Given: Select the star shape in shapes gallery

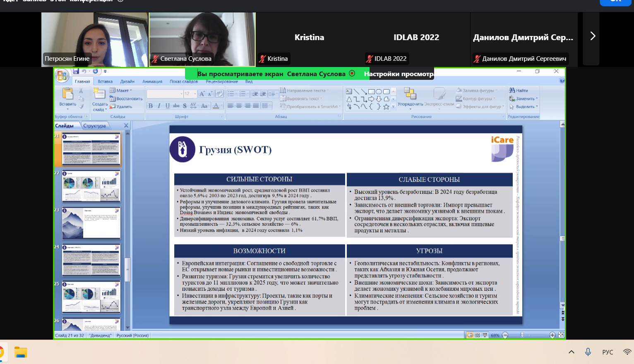Looking at the screenshot, I should [386, 107].
